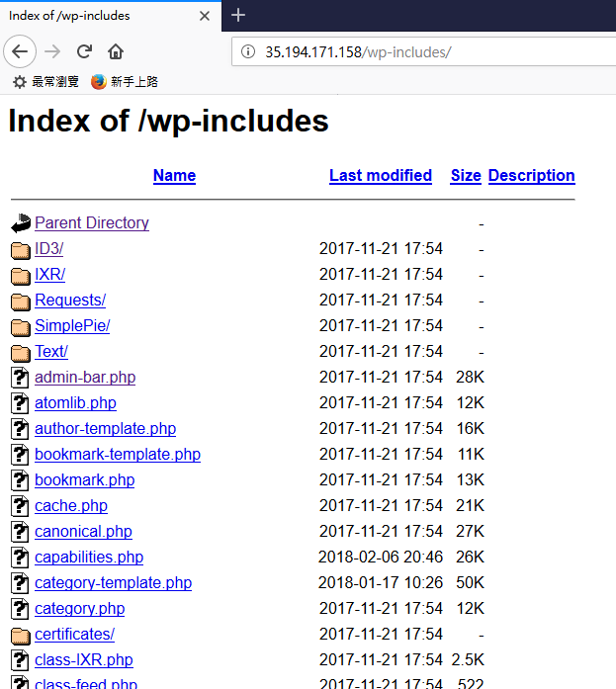Image resolution: width=616 pixels, height=689 pixels.
Task: Sort listing by Size column
Action: (x=466, y=175)
